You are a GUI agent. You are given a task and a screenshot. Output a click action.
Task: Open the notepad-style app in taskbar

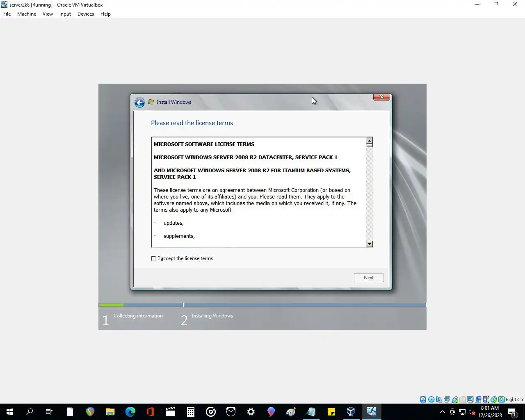[x=311, y=412]
